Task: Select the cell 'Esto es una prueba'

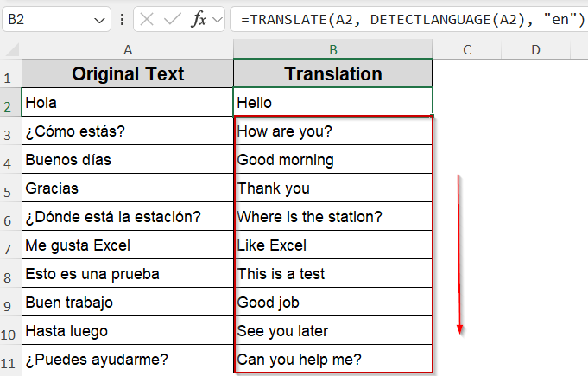Action: click(x=128, y=273)
